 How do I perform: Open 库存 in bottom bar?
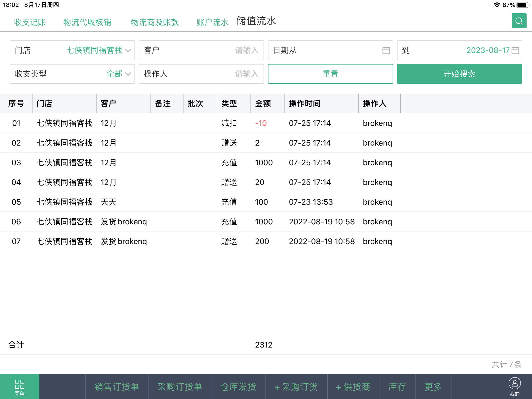pos(398,387)
